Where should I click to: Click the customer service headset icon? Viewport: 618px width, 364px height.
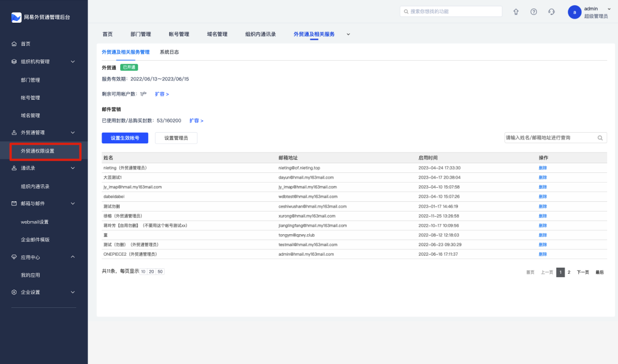pos(551,12)
